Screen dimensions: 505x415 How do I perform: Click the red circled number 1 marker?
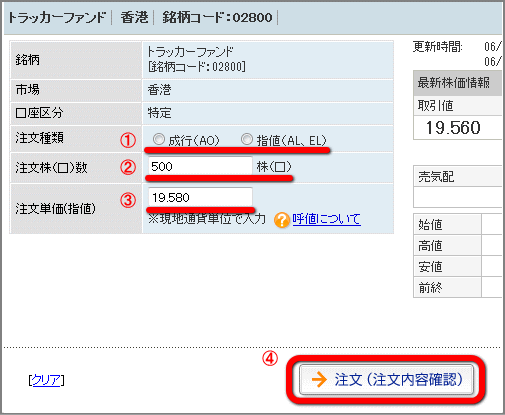click(128, 140)
